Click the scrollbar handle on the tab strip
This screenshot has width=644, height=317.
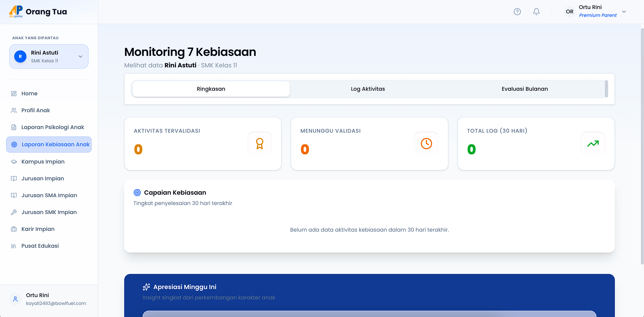pos(606,89)
